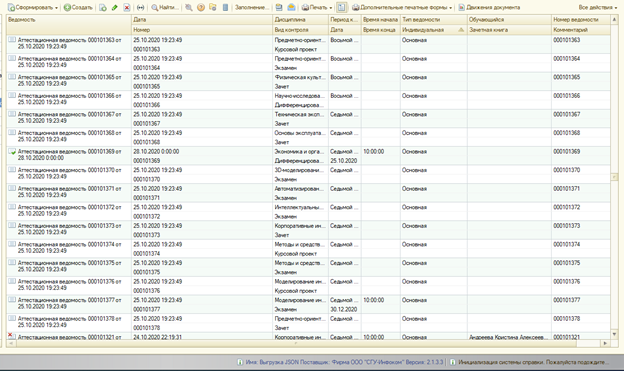The height and width of the screenshot is (371, 624).
Task: Click the vertical scrollbar up arrow
Action: click(614, 20)
